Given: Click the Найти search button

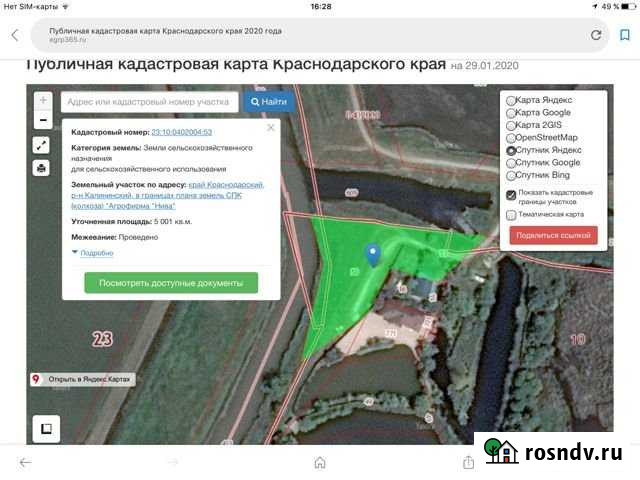Looking at the screenshot, I should (269, 102).
